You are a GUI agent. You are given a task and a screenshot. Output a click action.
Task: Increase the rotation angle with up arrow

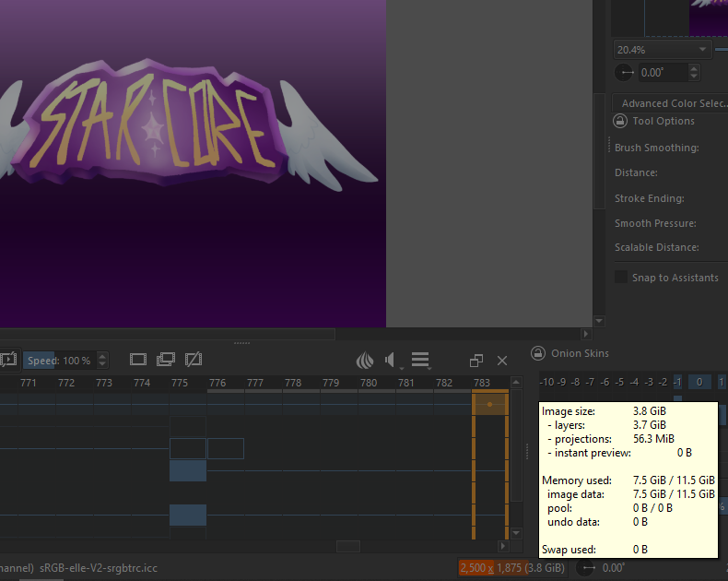point(694,68)
